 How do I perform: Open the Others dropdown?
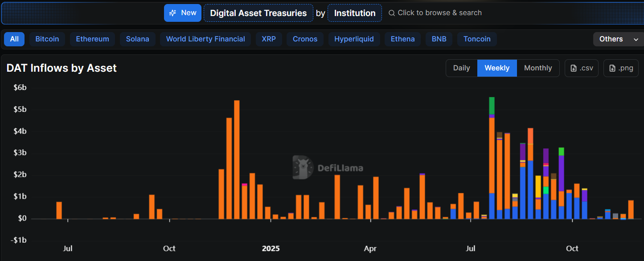pyautogui.click(x=618, y=39)
